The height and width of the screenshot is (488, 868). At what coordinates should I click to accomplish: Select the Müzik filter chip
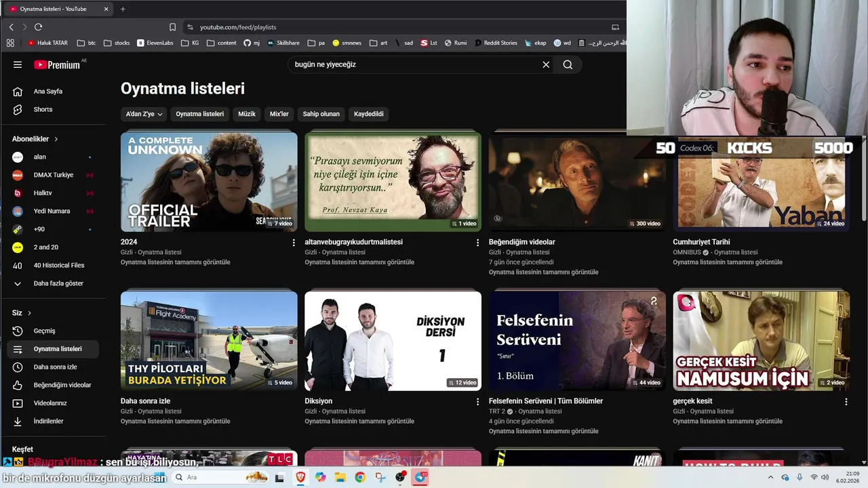tap(247, 114)
